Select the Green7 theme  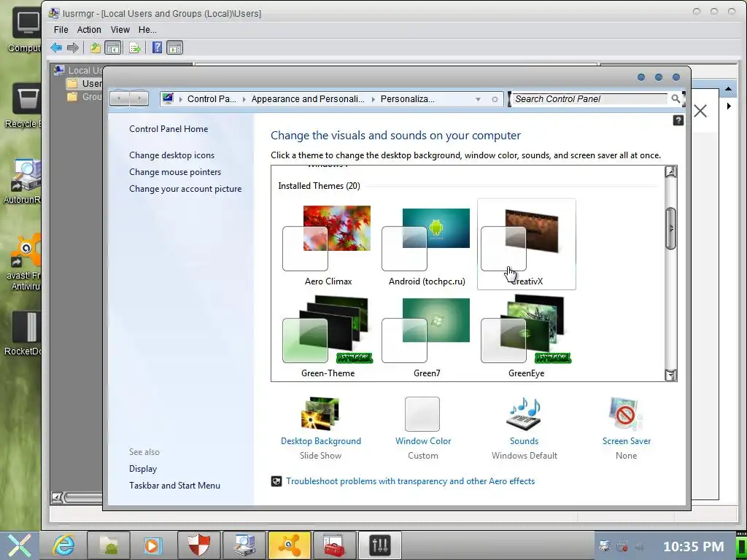point(427,336)
